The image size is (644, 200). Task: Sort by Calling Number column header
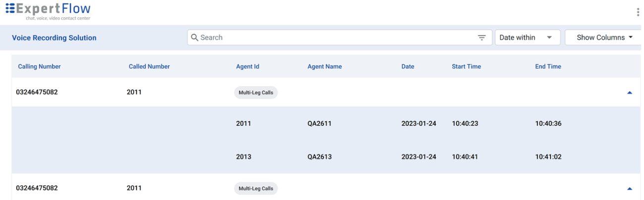tap(40, 66)
